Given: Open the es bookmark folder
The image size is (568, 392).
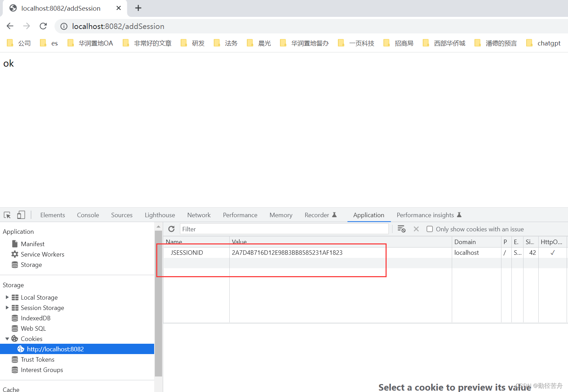Looking at the screenshot, I should [49, 43].
